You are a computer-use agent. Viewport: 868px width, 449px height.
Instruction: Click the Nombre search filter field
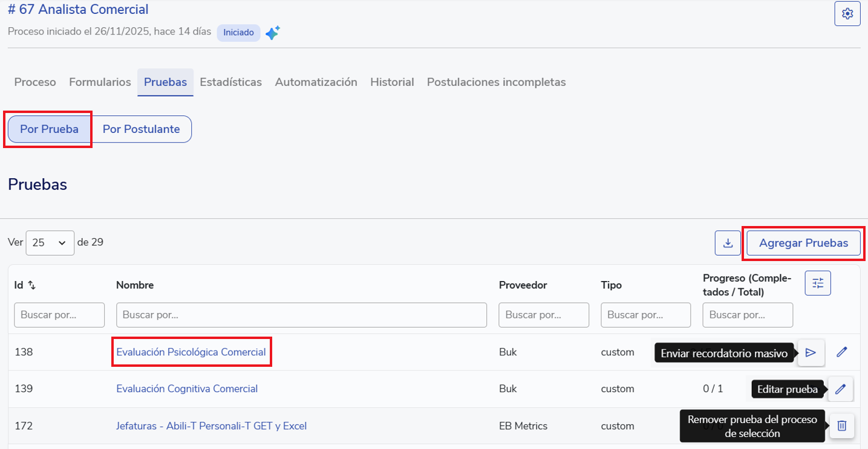[x=301, y=315]
